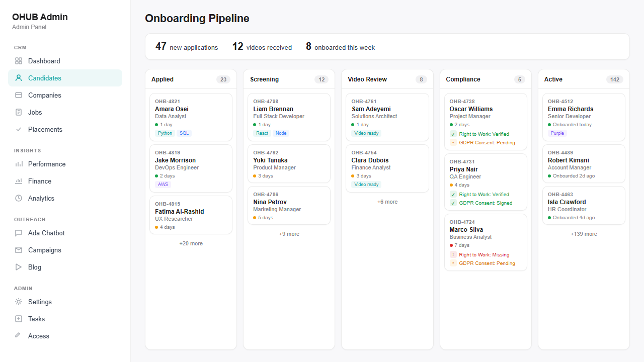Viewport: 644px width, 362px height.
Task: Click the Campaigns envelope icon
Action: click(x=19, y=250)
